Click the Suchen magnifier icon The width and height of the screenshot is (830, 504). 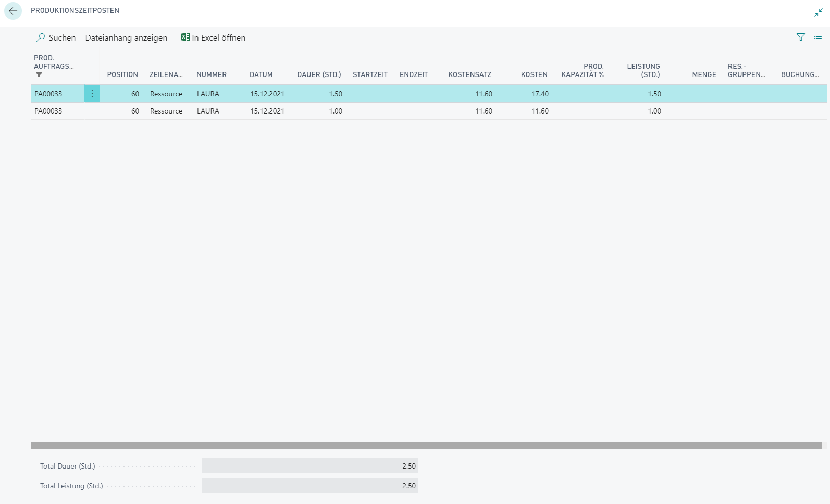41,37
